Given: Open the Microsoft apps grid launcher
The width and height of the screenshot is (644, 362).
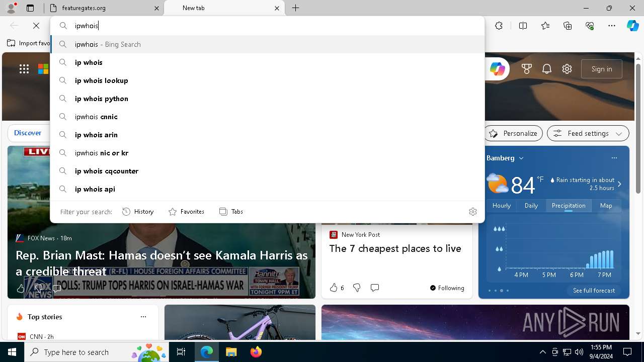Looking at the screenshot, I should [24, 69].
